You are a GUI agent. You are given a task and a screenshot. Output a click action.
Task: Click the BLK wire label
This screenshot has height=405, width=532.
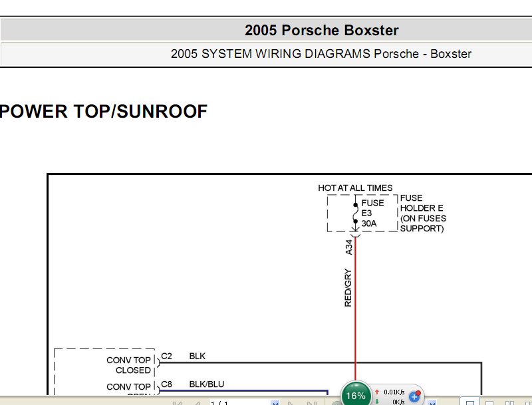tap(197, 356)
